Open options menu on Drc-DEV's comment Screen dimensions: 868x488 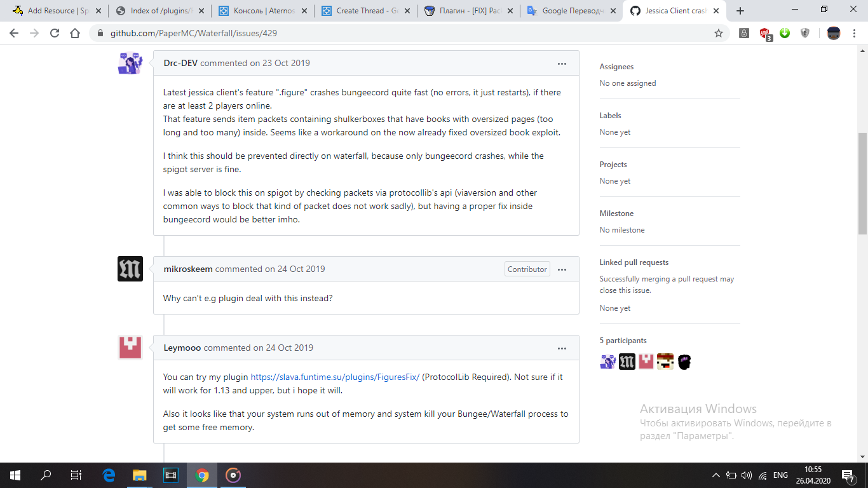(x=562, y=64)
